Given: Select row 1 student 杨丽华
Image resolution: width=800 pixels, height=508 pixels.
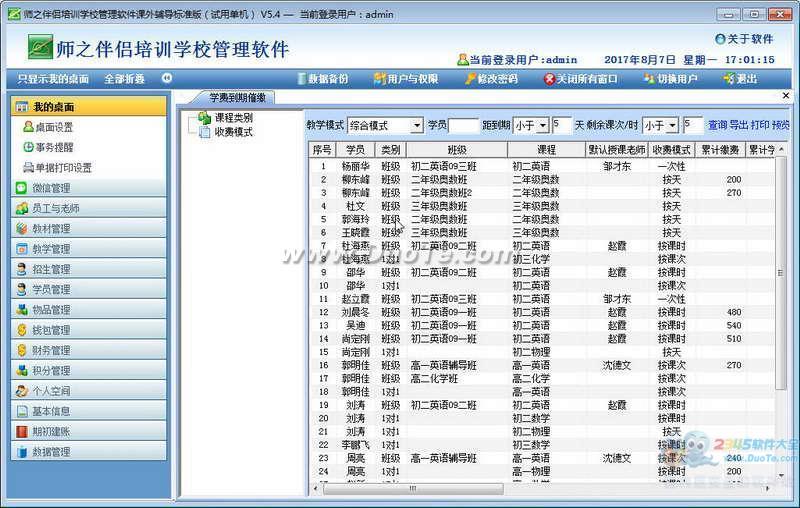Looking at the screenshot, I should tap(355, 166).
